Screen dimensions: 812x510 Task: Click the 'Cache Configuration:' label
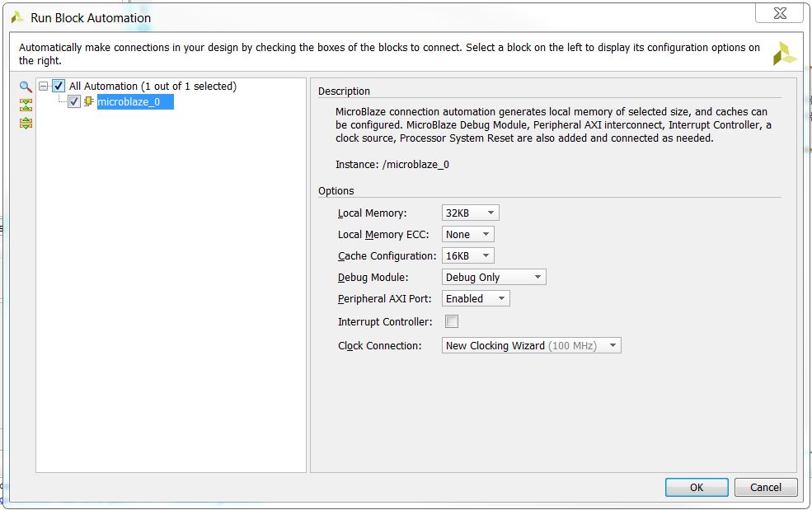click(387, 255)
